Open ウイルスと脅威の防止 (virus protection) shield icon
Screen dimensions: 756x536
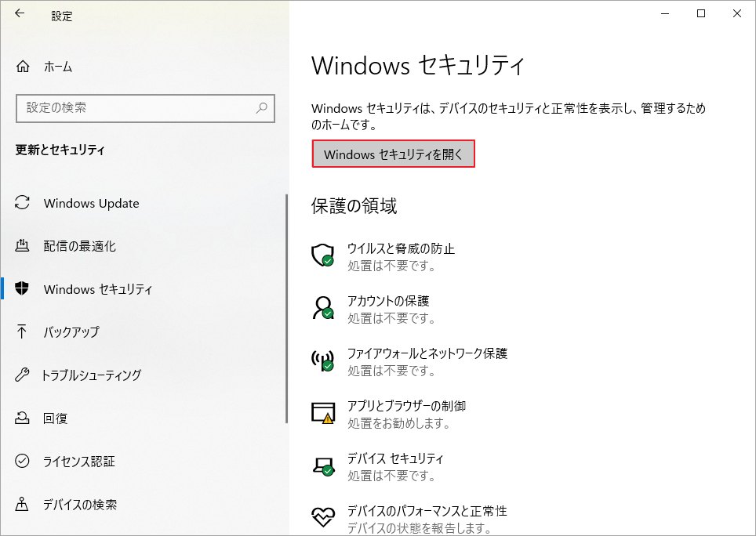click(x=323, y=255)
